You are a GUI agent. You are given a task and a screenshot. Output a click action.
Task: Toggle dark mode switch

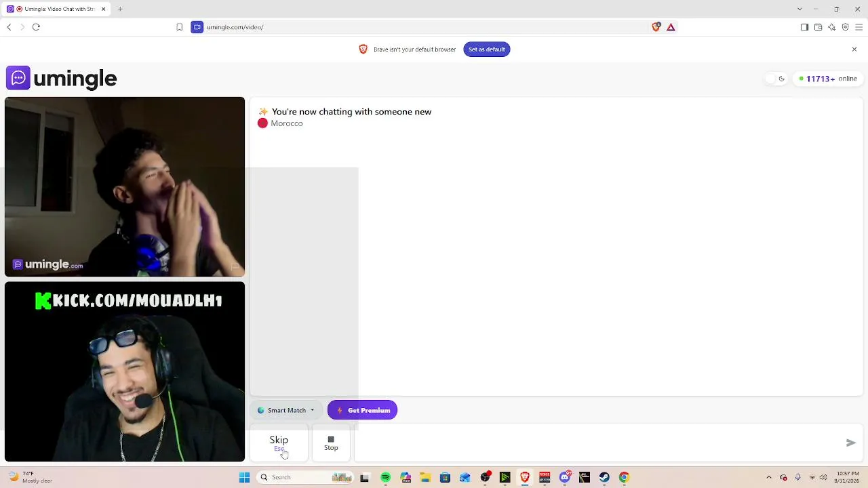(775, 79)
